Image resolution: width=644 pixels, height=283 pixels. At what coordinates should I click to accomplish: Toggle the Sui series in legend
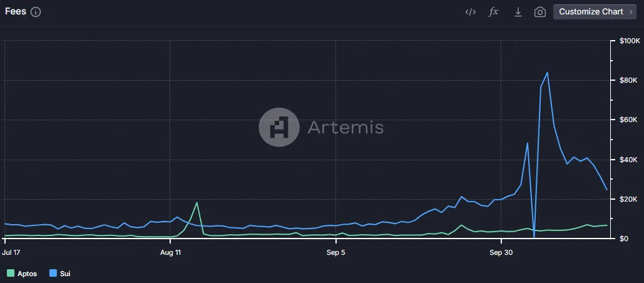pos(60,274)
